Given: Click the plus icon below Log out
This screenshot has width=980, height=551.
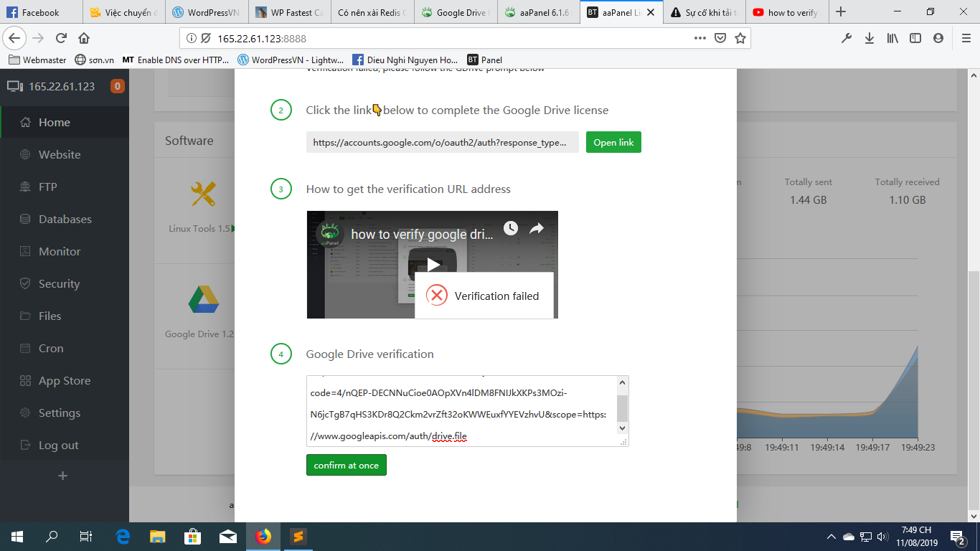Looking at the screenshot, I should pos(62,476).
